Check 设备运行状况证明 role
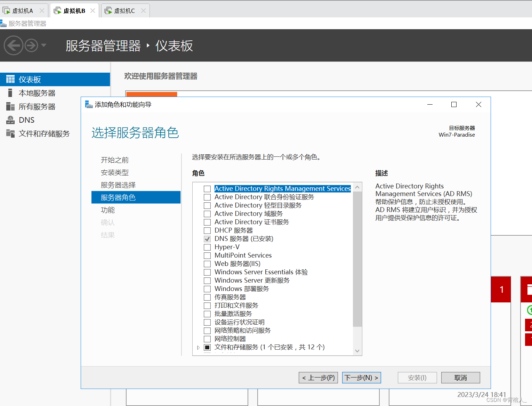Screen dimensions: 532x406 [x=207, y=322]
